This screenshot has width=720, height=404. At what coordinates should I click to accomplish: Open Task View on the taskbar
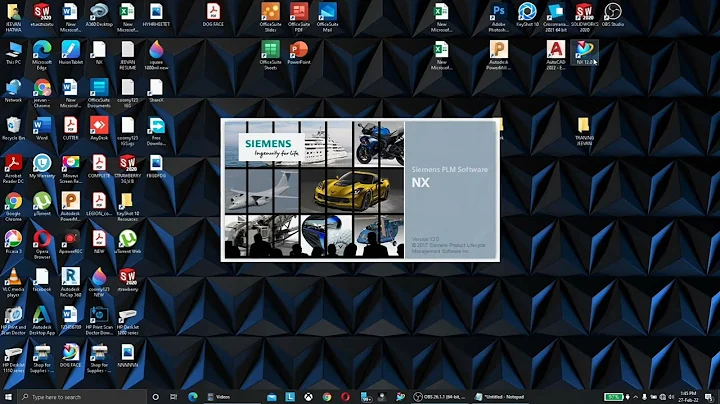[x=174, y=397]
